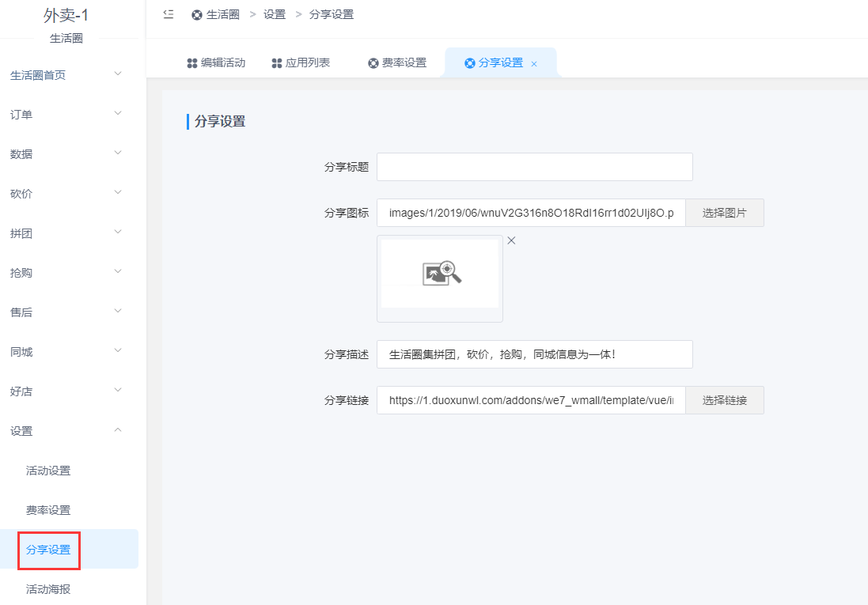Collapse the 设置 menu chevron
This screenshot has width=868, height=605.
point(118,429)
